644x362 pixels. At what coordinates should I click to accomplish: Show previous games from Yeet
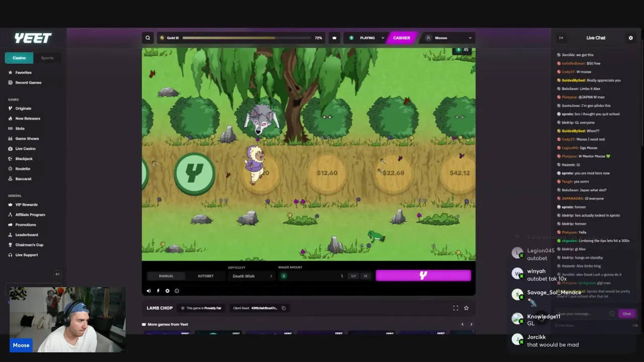pos(462,324)
